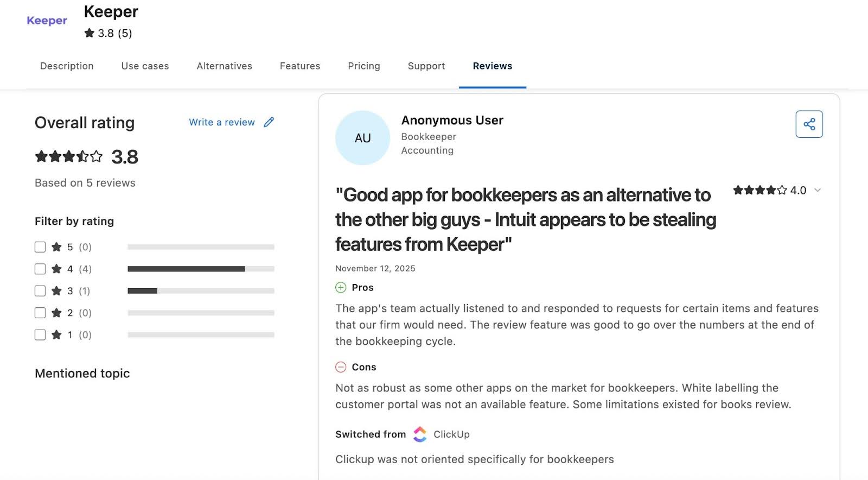Click the Keeper product title
The image size is (868, 480).
point(111,11)
